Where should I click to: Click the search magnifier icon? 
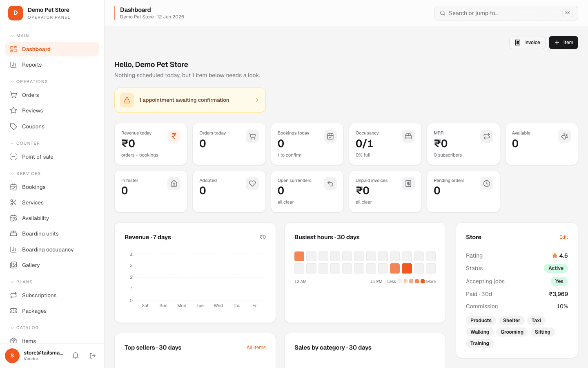pos(443,13)
